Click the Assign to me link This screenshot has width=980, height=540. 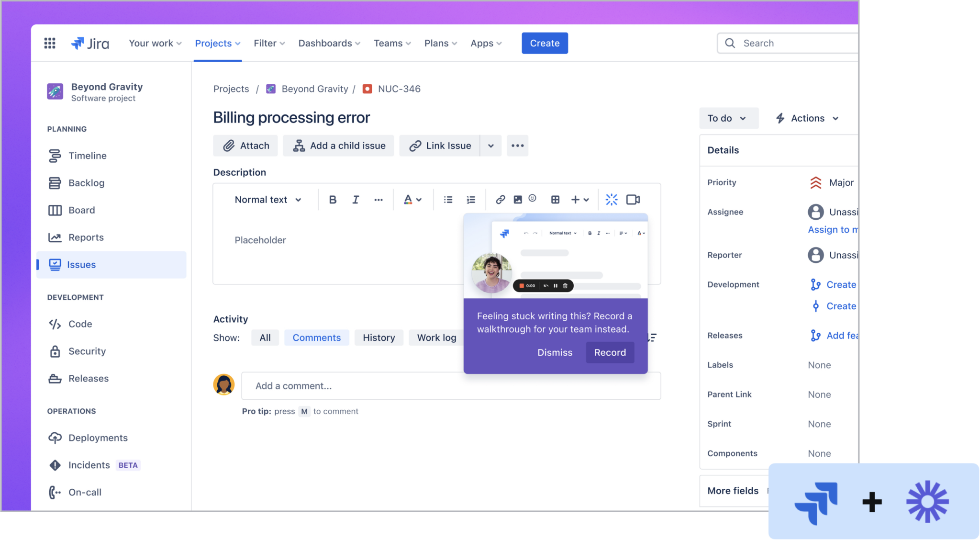click(832, 230)
